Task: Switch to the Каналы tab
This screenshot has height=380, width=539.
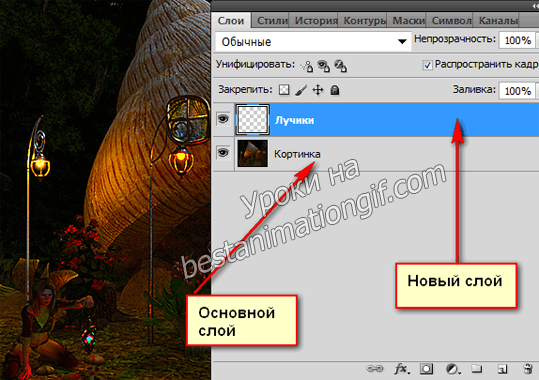Action: click(x=498, y=21)
